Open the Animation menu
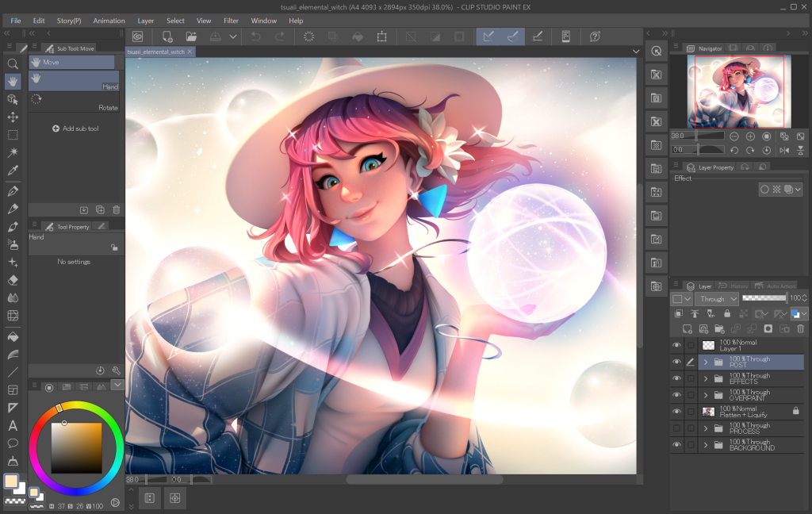The height and width of the screenshot is (514, 812). pos(109,21)
